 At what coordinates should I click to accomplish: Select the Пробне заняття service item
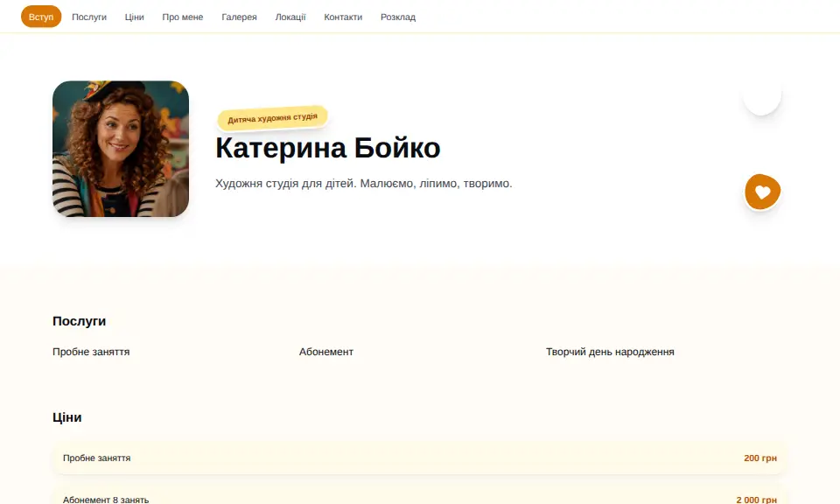click(91, 352)
